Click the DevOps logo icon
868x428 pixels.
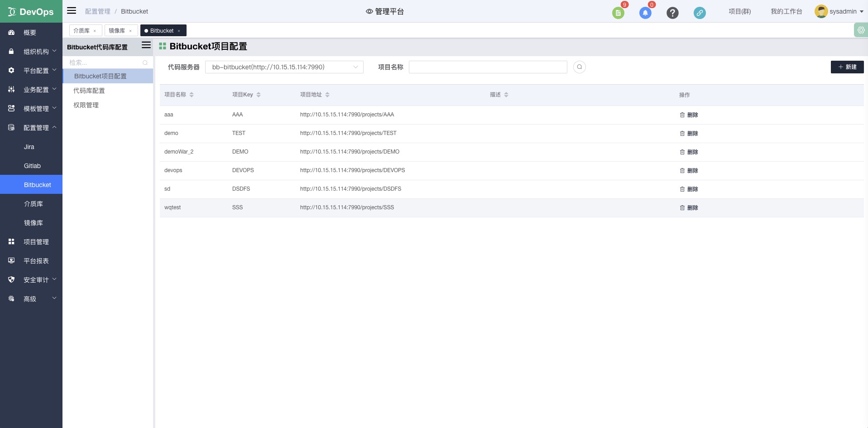point(12,12)
